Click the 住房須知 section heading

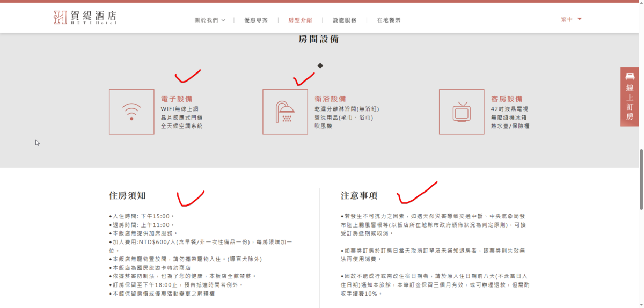tap(127, 195)
